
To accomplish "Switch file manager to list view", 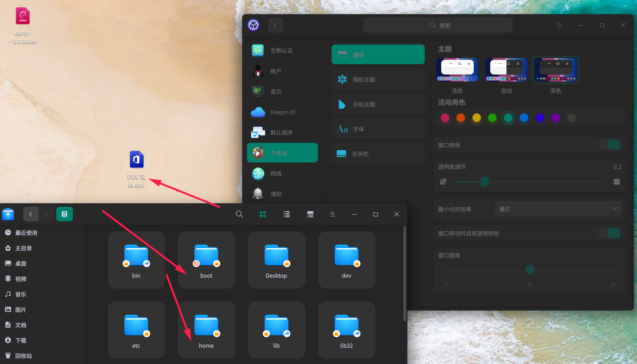I will [286, 214].
